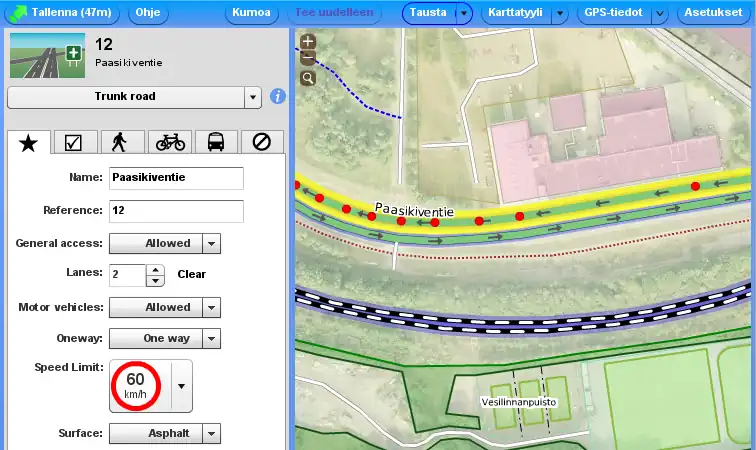Viewport: 756px width, 450px height.
Task: Click the Name field containing Paasikiventie
Action: pyautogui.click(x=176, y=178)
